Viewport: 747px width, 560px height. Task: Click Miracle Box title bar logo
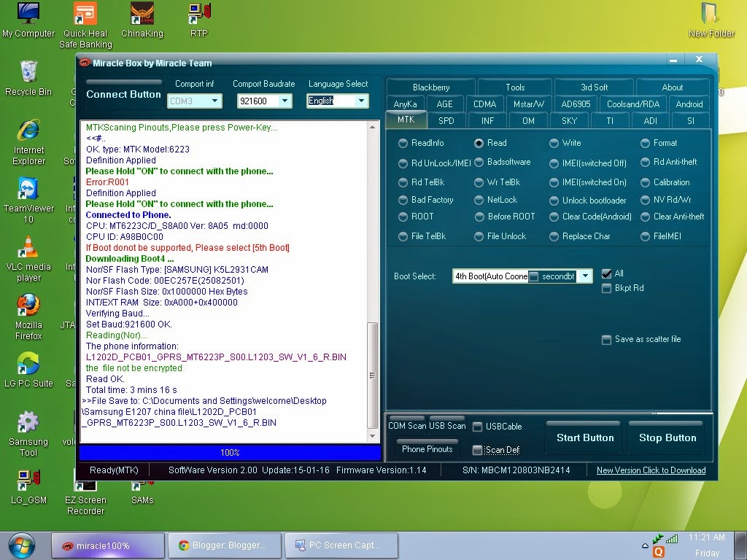click(x=85, y=63)
